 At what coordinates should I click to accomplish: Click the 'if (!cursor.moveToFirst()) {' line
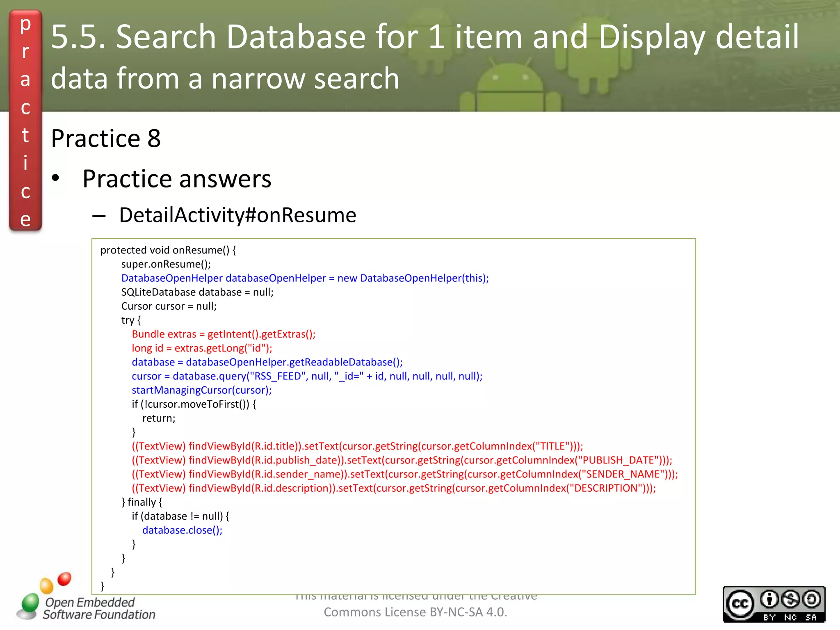pyautogui.click(x=194, y=404)
